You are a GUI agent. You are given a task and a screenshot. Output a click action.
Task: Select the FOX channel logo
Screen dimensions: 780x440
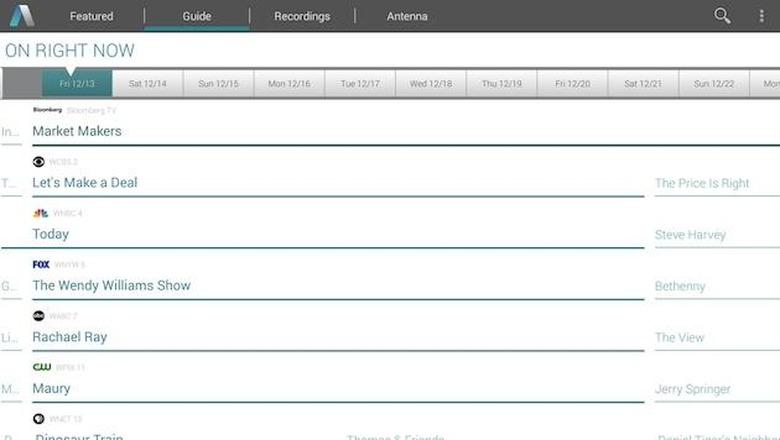pyautogui.click(x=41, y=265)
